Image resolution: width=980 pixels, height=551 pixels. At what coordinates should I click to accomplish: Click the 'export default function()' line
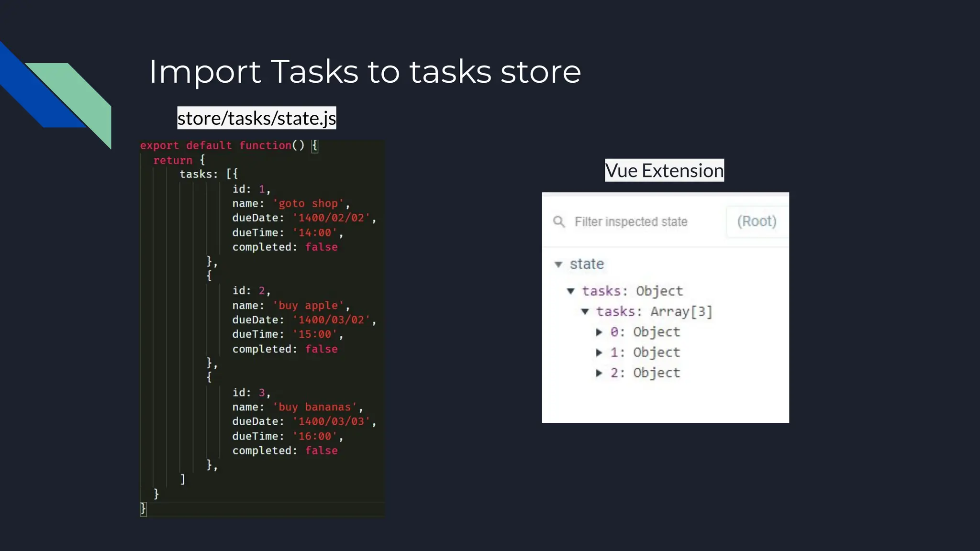coord(229,145)
